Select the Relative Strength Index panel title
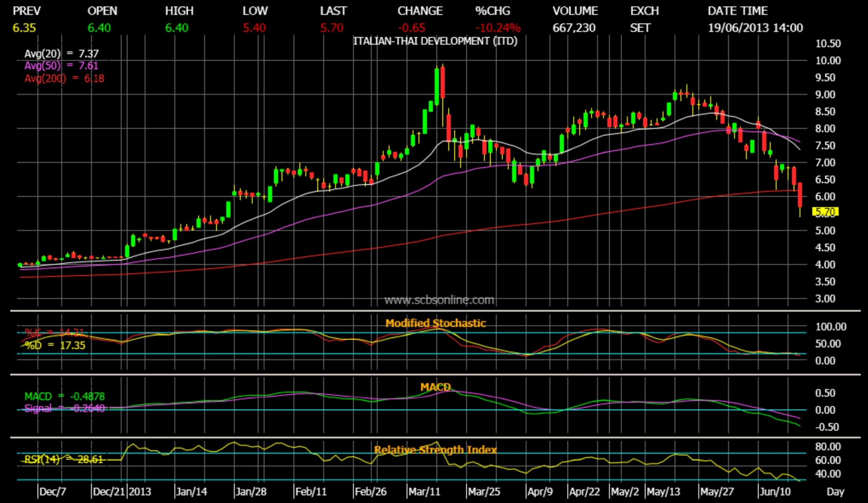 (435, 450)
